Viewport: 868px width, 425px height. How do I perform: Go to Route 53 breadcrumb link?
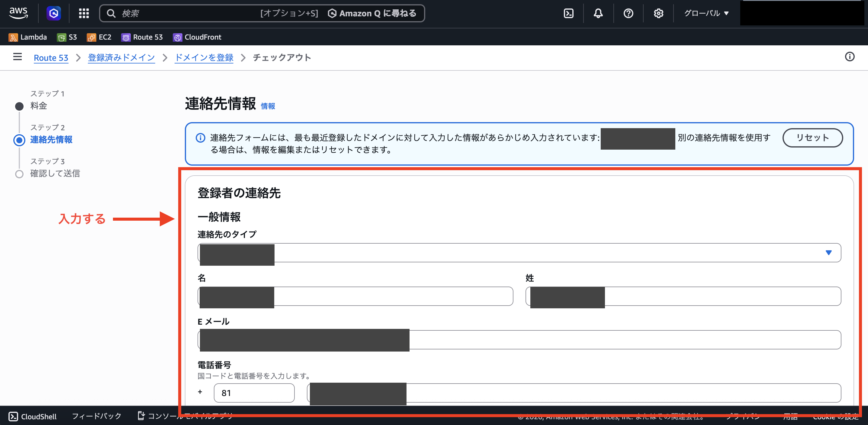[51, 58]
